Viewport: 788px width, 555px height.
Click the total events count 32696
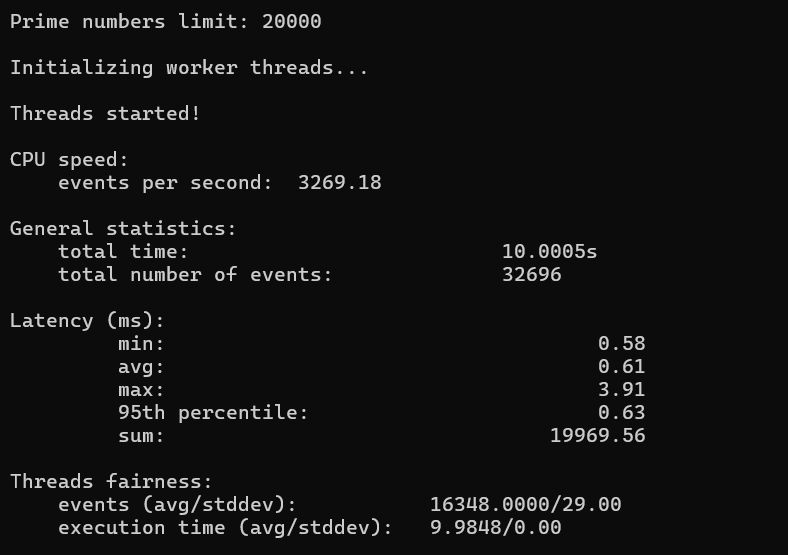(531, 274)
